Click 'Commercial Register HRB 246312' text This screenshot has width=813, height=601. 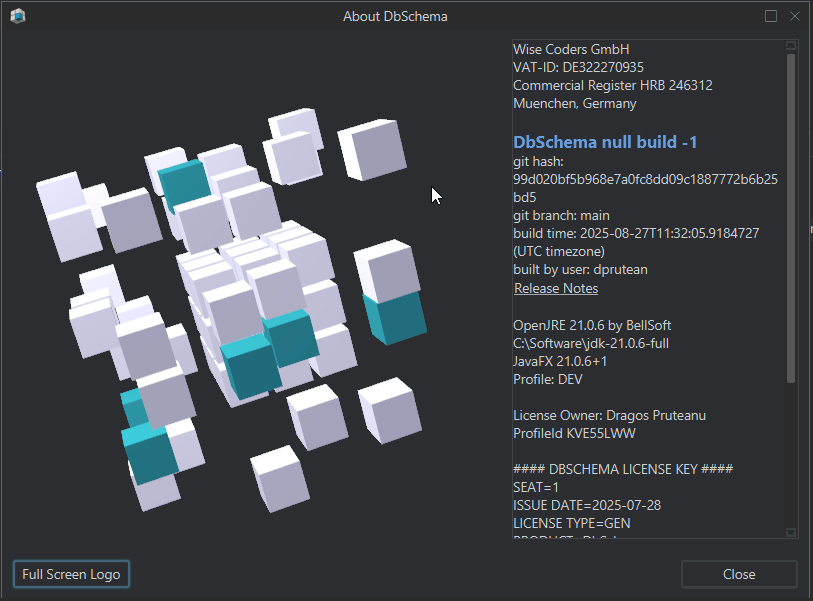613,86
